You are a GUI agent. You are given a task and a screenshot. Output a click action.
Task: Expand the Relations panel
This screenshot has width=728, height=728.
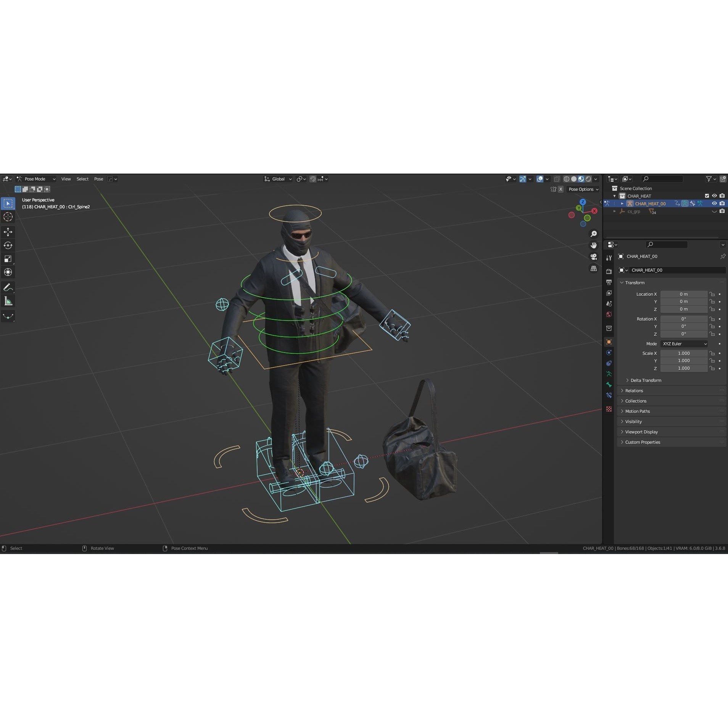click(635, 390)
